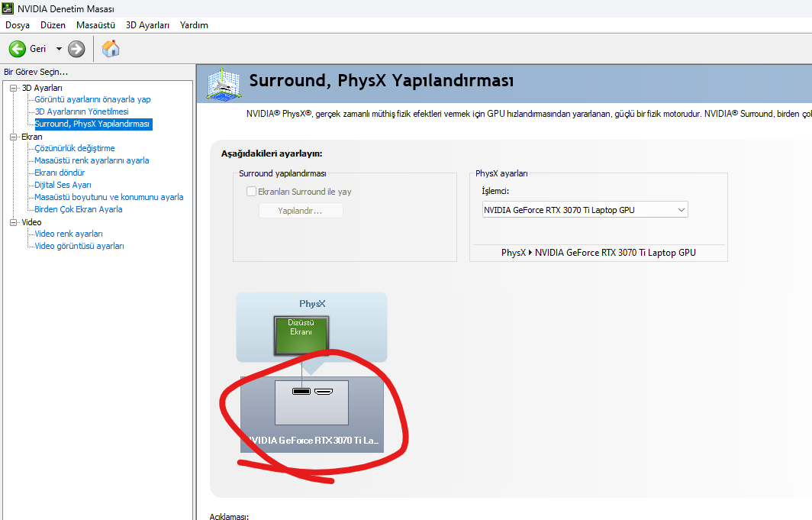Screen dimensions: 812x520
Task: Click the Bir Görev Seçin panel label
Action: [36, 72]
